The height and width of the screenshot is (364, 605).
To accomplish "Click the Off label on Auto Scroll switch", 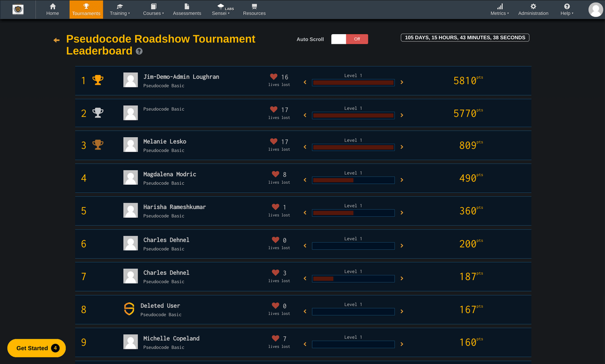I will 357,39.
